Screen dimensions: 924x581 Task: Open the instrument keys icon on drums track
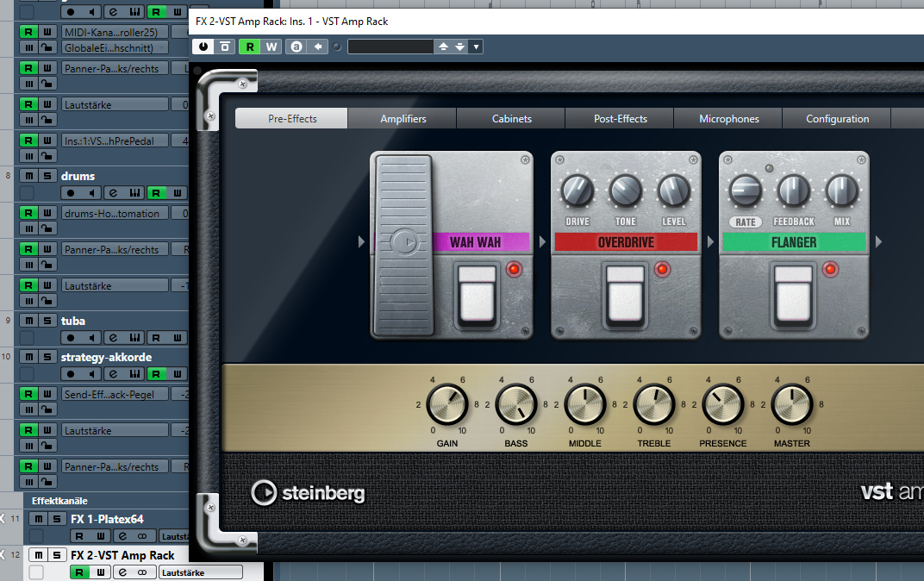click(x=135, y=193)
